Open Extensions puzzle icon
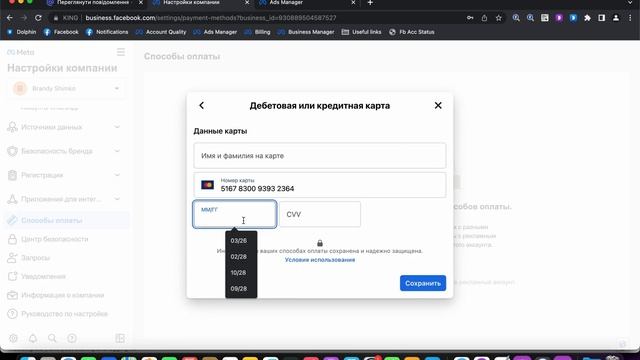 click(x=587, y=18)
